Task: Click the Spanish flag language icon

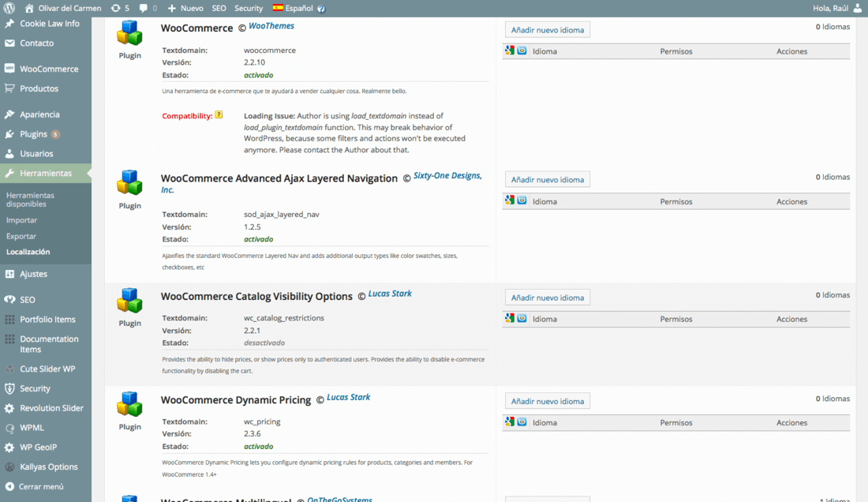Action: [278, 8]
